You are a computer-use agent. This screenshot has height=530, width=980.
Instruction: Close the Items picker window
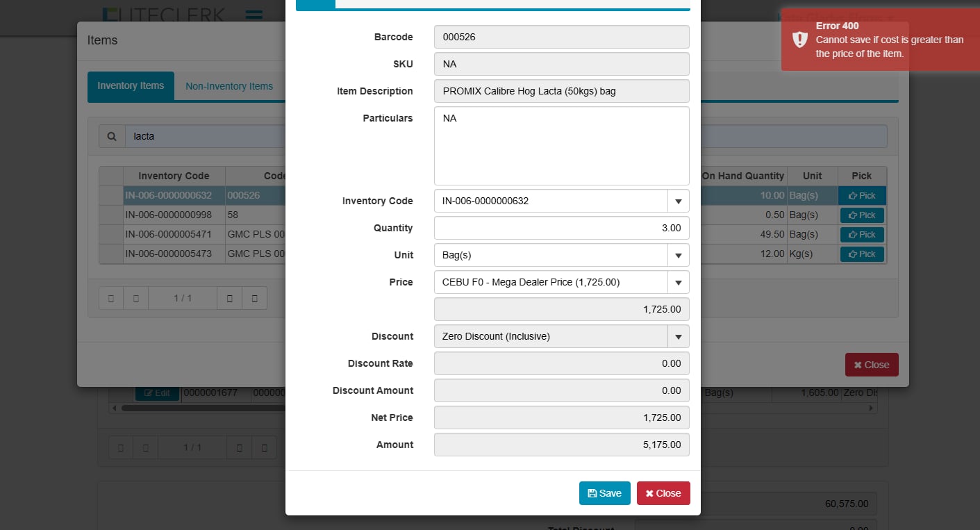tap(871, 365)
